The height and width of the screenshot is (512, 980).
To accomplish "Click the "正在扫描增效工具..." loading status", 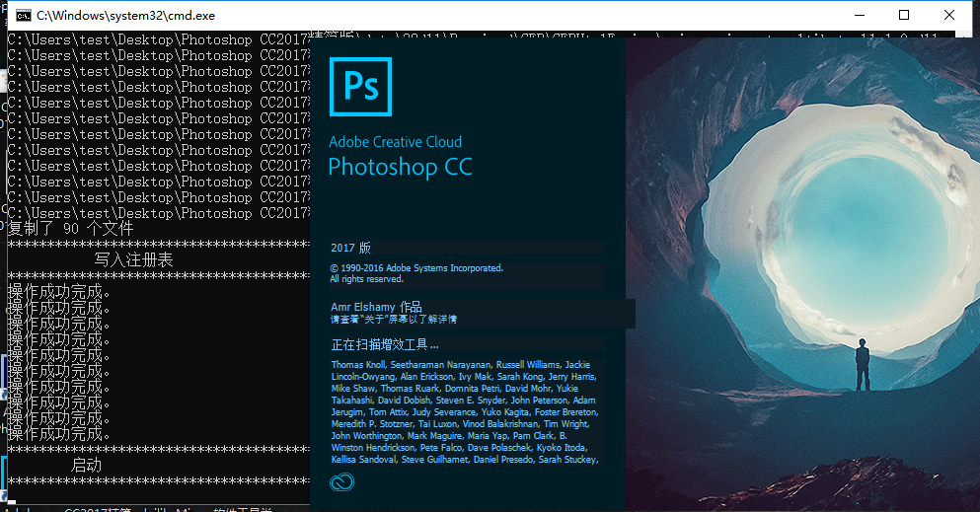I will point(385,344).
